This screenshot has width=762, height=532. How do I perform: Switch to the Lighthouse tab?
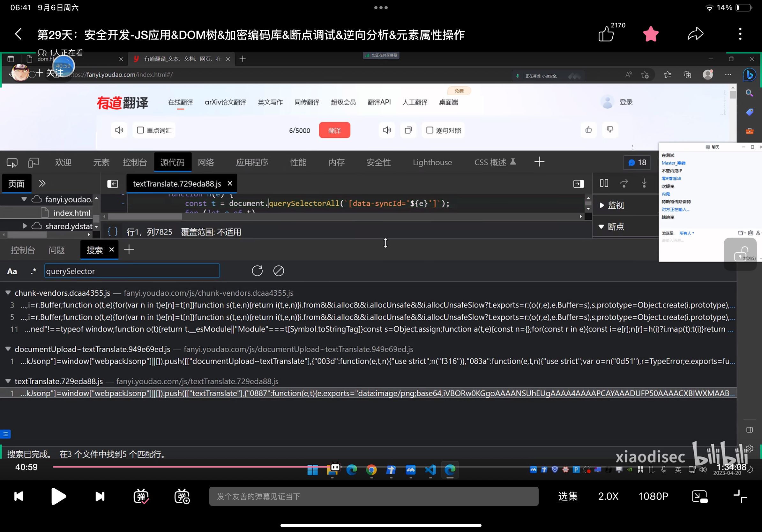coord(432,163)
